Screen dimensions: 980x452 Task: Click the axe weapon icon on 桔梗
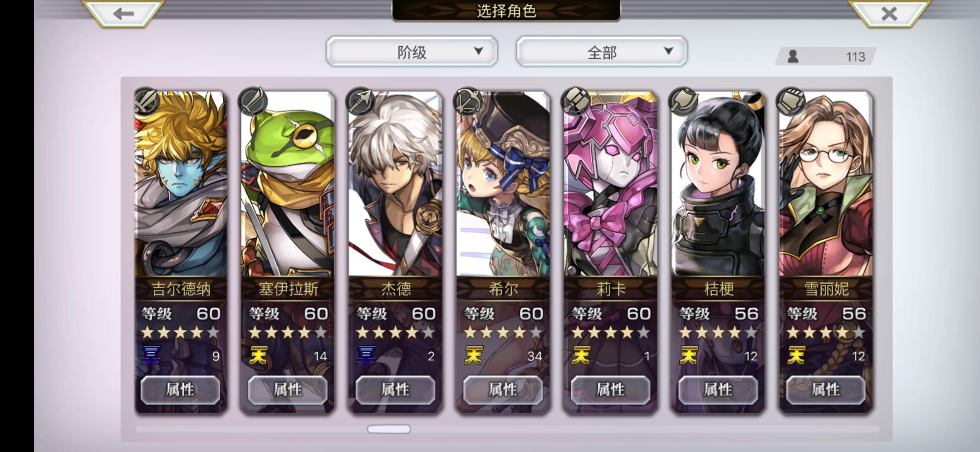683,102
